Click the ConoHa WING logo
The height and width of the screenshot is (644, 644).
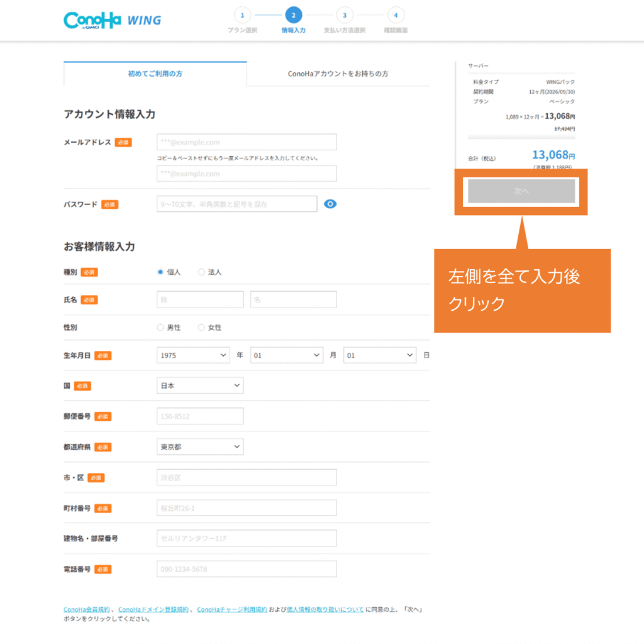click(112, 20)
